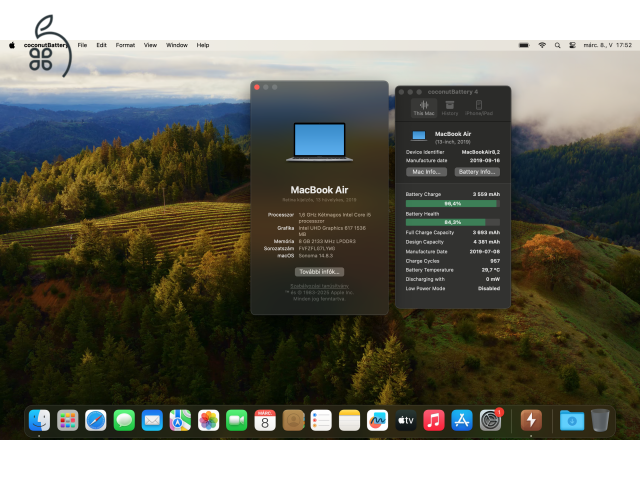Click the Battery Health progress bar
This screenshot has width=640, height=480.
click(452, 222)
